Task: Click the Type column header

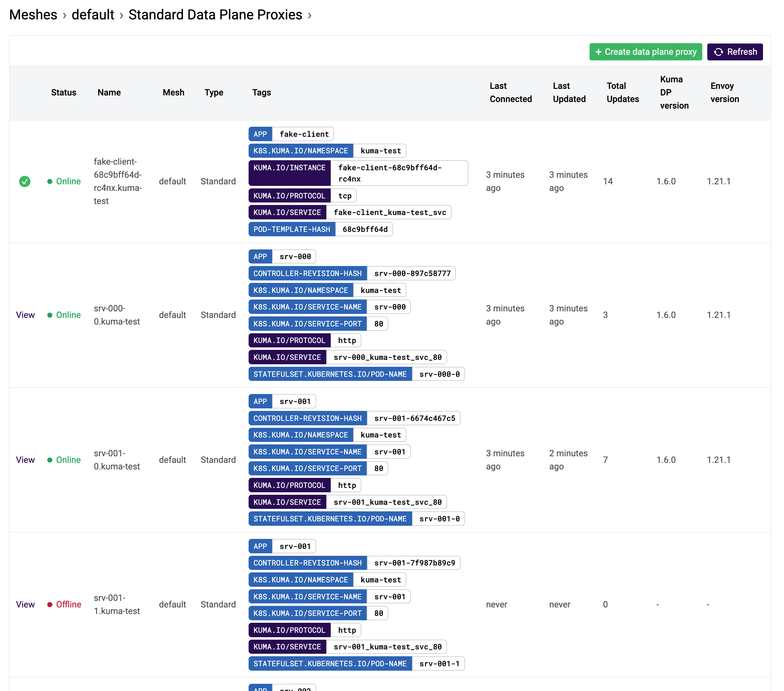Action: coord(214,92)
